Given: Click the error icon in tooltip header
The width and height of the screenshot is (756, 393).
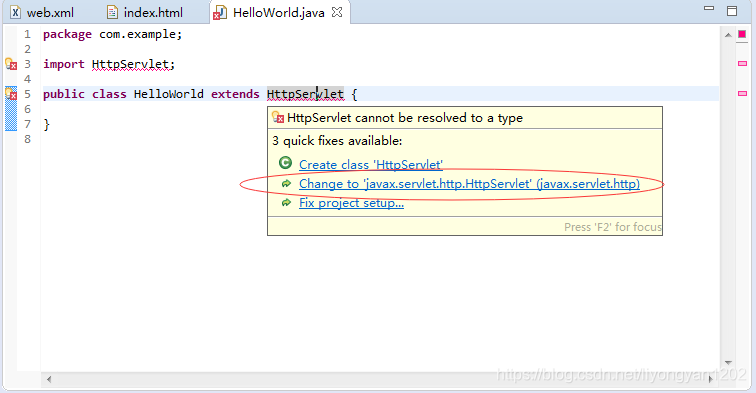Looking at the screenshot, I should click(278, 117).
